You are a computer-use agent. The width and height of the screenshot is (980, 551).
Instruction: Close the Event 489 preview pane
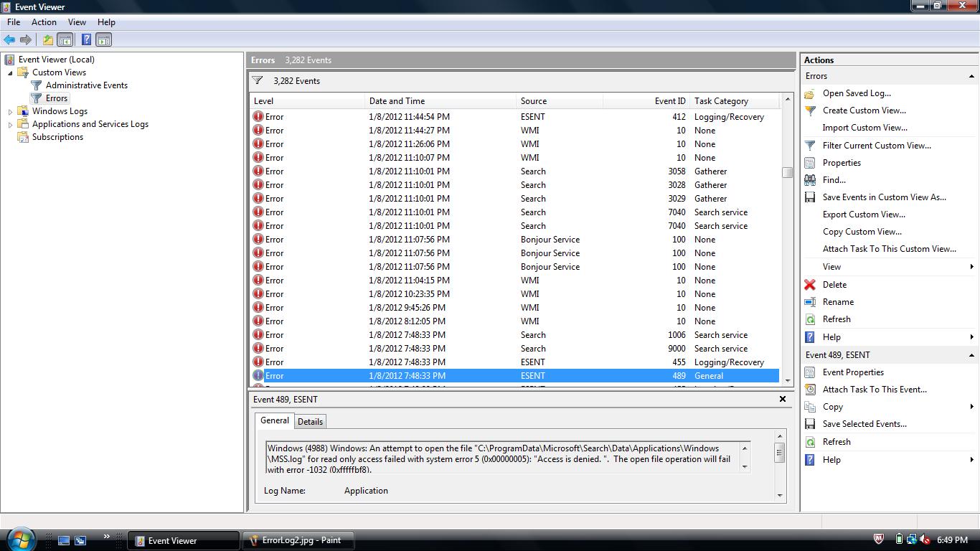pos(783,399)
